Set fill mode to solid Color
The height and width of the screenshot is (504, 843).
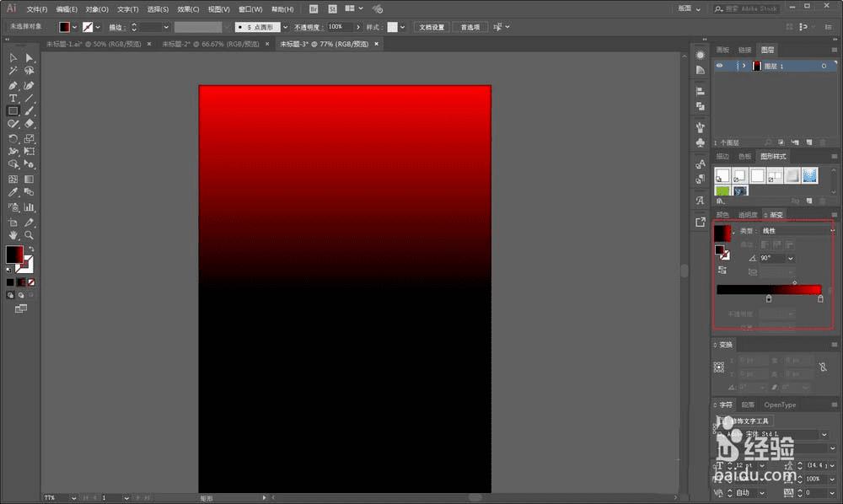point(10,282)
